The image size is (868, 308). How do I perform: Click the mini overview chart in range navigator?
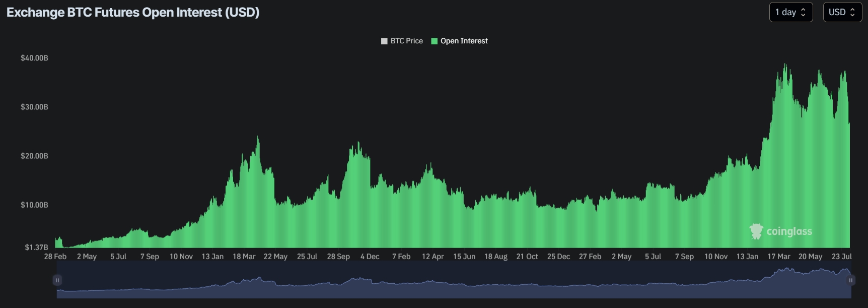(x=453, y=285)
